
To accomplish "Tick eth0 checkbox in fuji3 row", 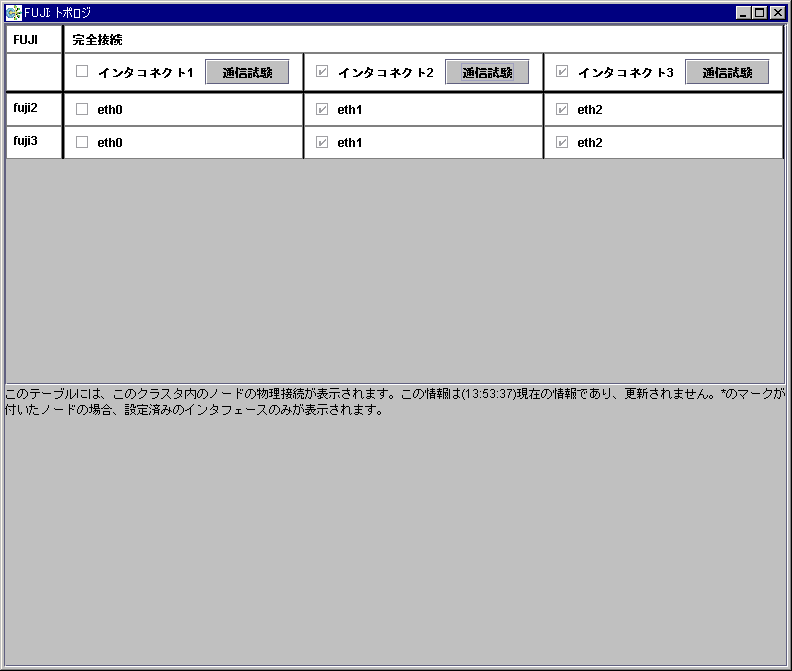I will [x=82, y=142].
